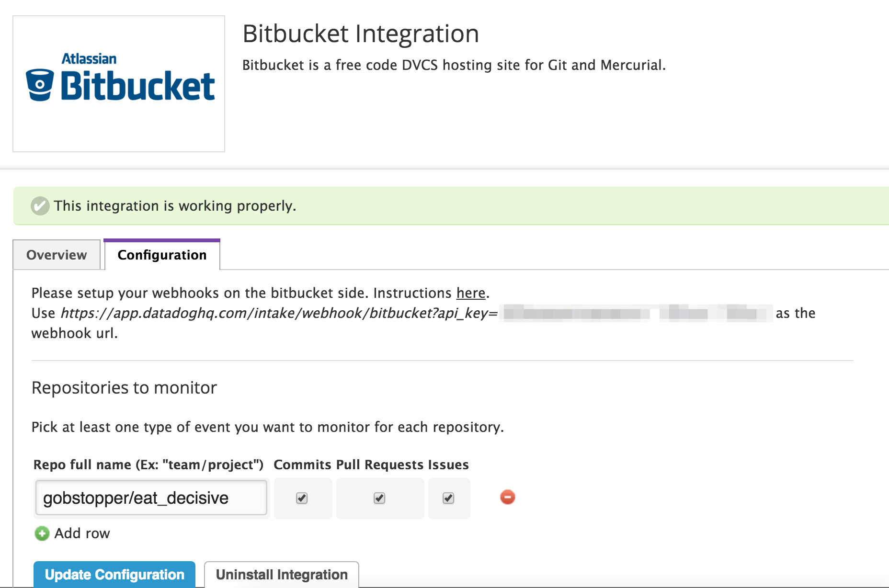Viewport: 889px width, 588px height.
Task: Click the Bitbucket Integration page title
Action: click(360, 33)
